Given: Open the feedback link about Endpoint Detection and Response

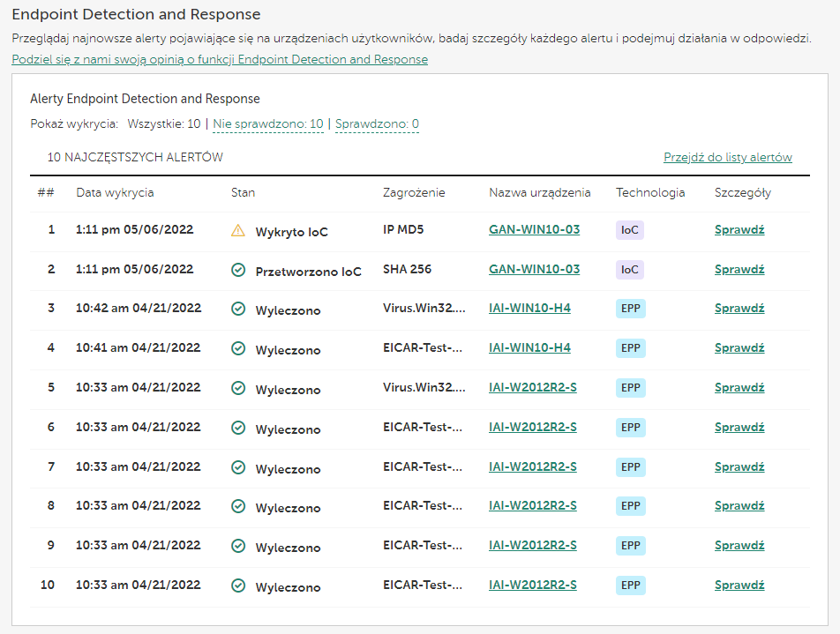Looking at the screenshot, I should (220, 60).
